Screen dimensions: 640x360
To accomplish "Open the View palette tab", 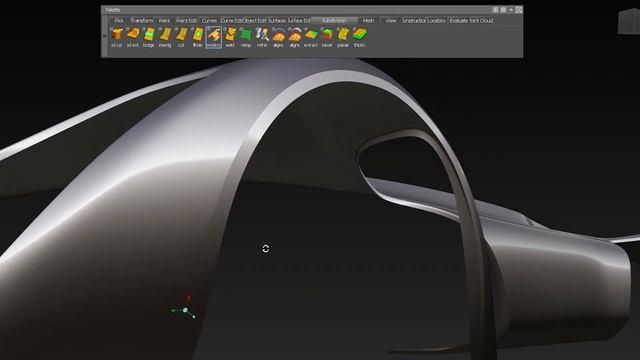I will [391, 20].
